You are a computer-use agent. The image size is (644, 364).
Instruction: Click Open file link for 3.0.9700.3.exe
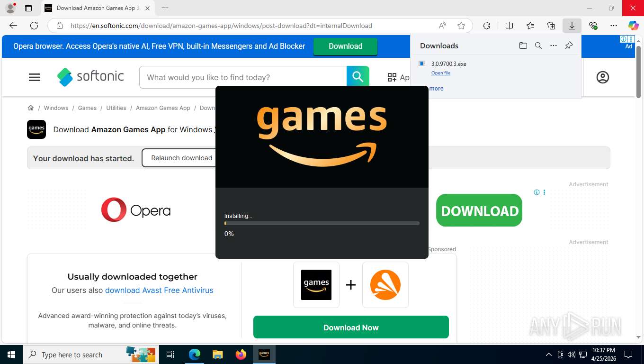tap(441, 73)
